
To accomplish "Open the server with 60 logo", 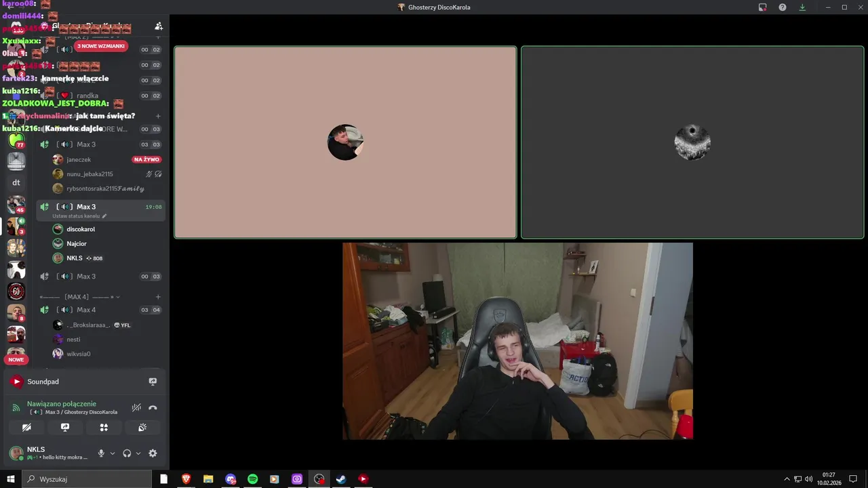I will (16, 291).
